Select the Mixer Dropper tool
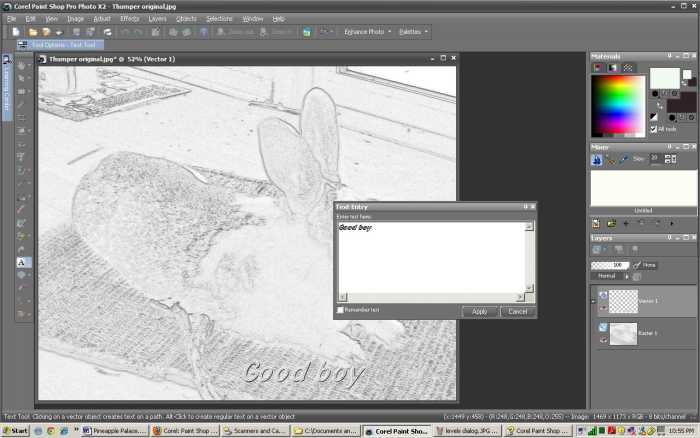Viewport: 700px width, 438px height. tap(623, 159)
